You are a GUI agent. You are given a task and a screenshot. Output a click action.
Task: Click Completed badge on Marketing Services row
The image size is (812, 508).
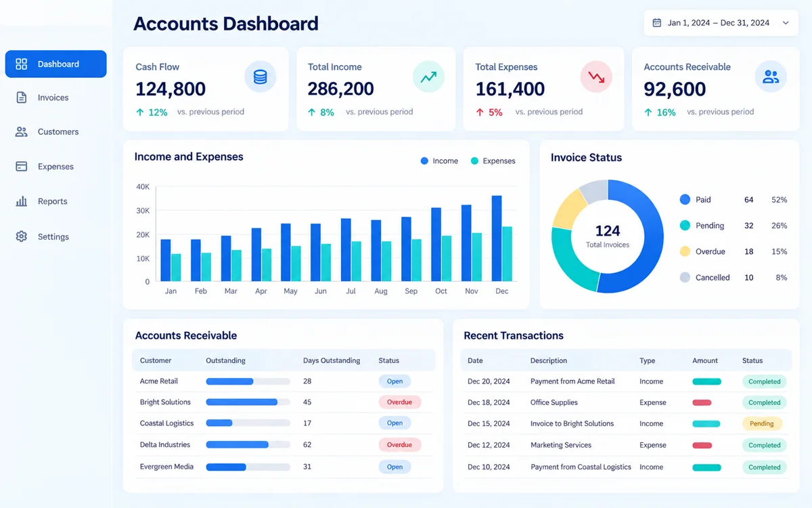(x=765, y=445)
